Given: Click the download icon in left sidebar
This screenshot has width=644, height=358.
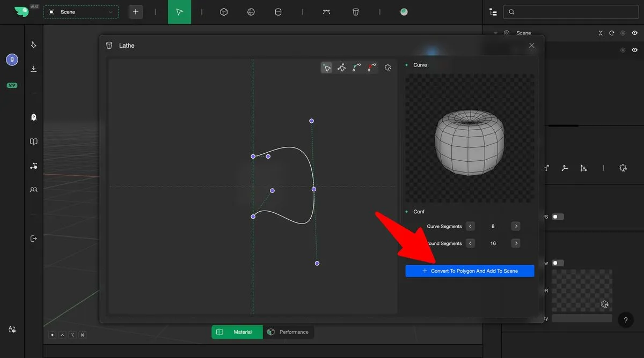Looking at the screenshot, I should [x=34, y=69].
